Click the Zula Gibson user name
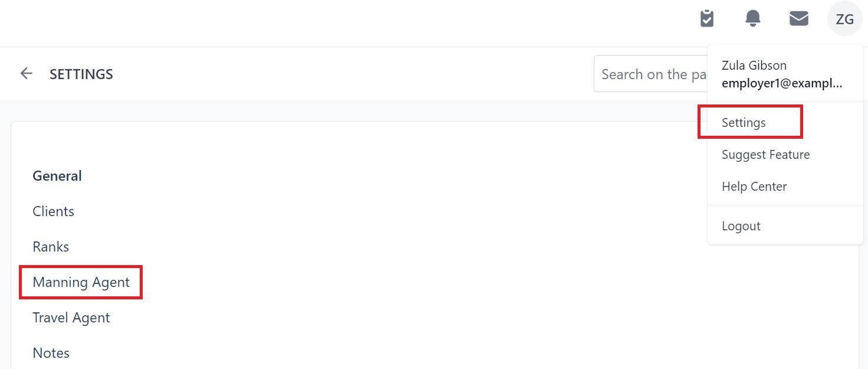Screen dimensions: 868x369 754,66
